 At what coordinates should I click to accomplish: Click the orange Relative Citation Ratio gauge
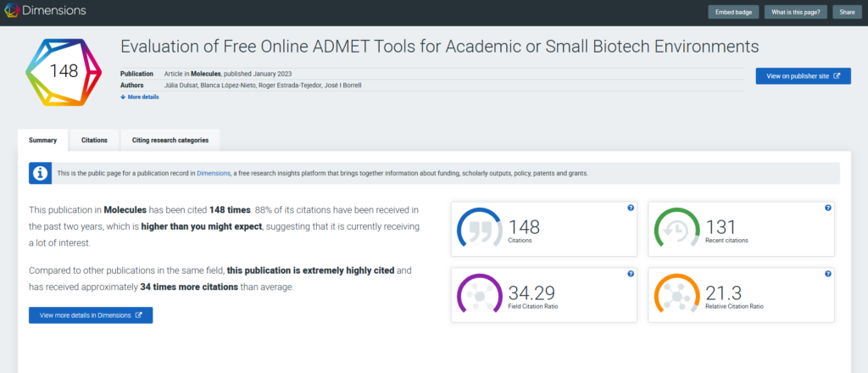pos(678,295)
